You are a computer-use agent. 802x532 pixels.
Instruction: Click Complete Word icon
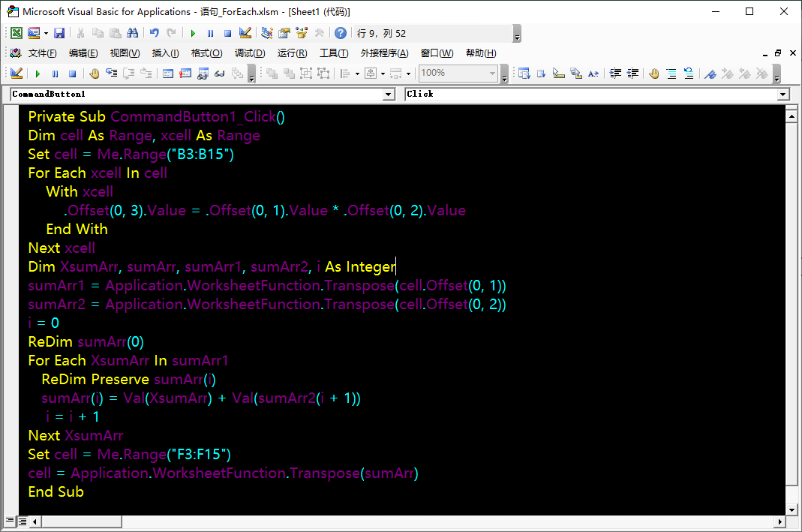coord(593,73)
